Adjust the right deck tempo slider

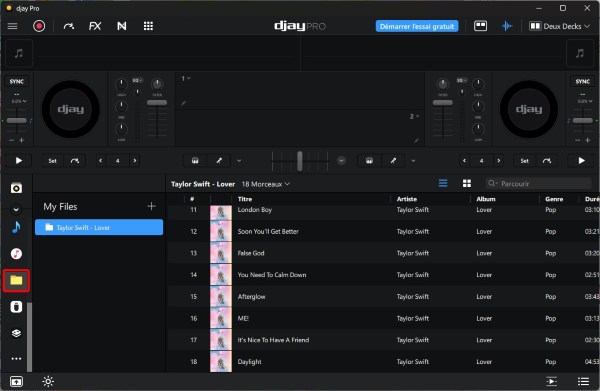[583, 121]
